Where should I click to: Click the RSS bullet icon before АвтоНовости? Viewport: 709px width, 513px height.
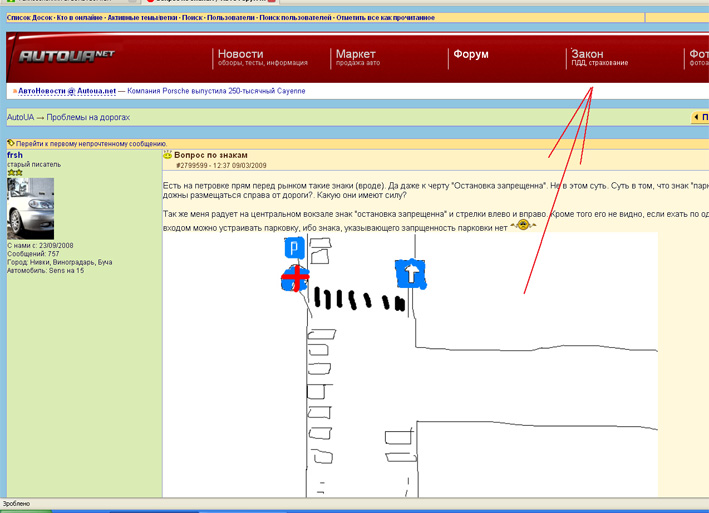(x=14, y=91)
